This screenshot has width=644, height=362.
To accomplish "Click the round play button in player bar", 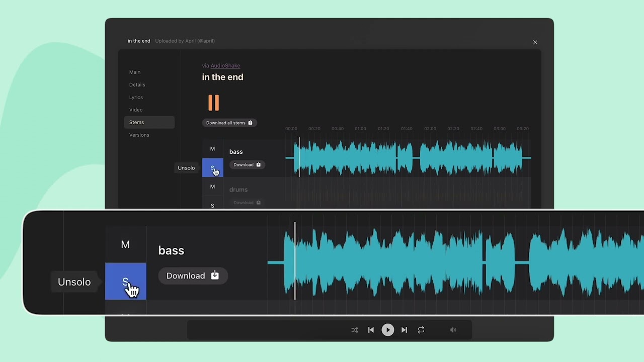I will click(x=387, y=330).
